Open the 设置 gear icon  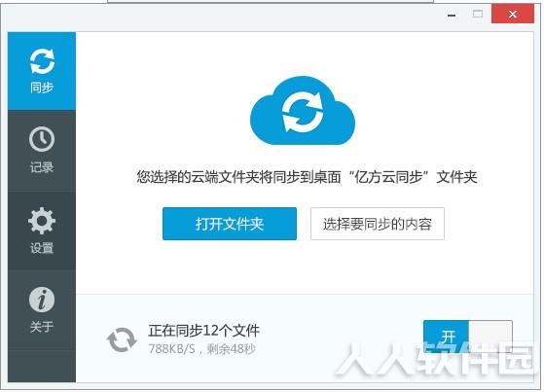(x=42, y=221)
